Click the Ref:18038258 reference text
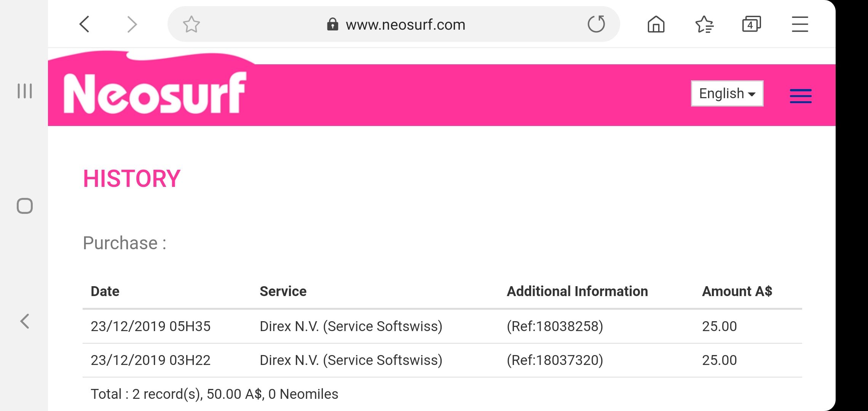Screen dimensions: 868x411 555,327
